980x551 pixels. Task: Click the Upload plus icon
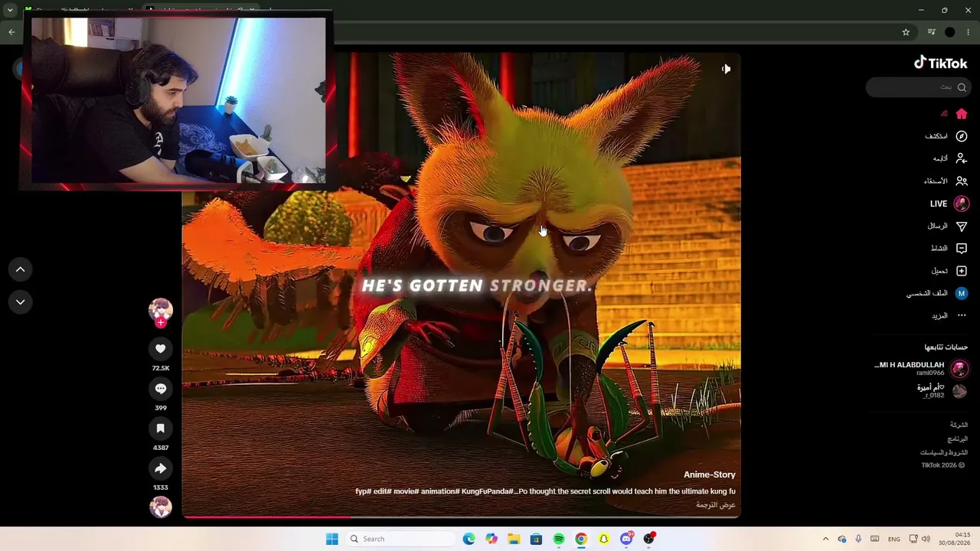(962, 271)
